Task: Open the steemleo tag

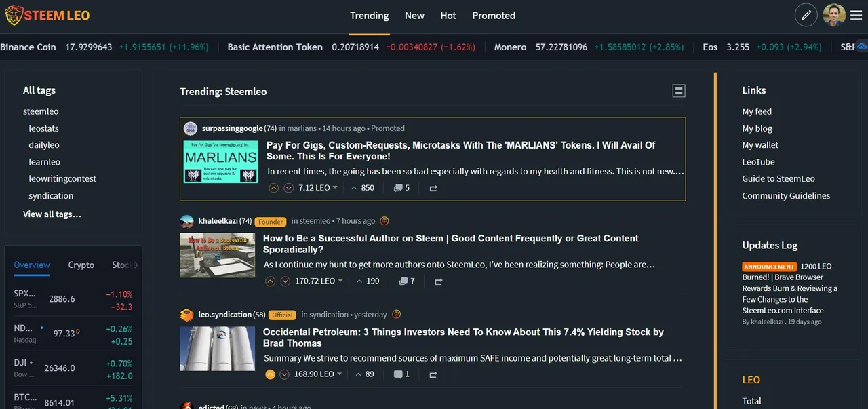Action: coord(41,111)
